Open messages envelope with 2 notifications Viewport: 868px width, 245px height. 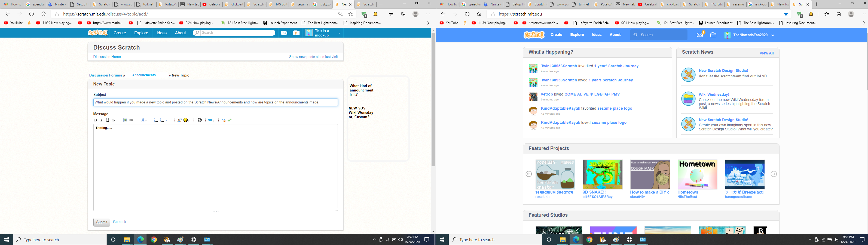pos(700,35)
